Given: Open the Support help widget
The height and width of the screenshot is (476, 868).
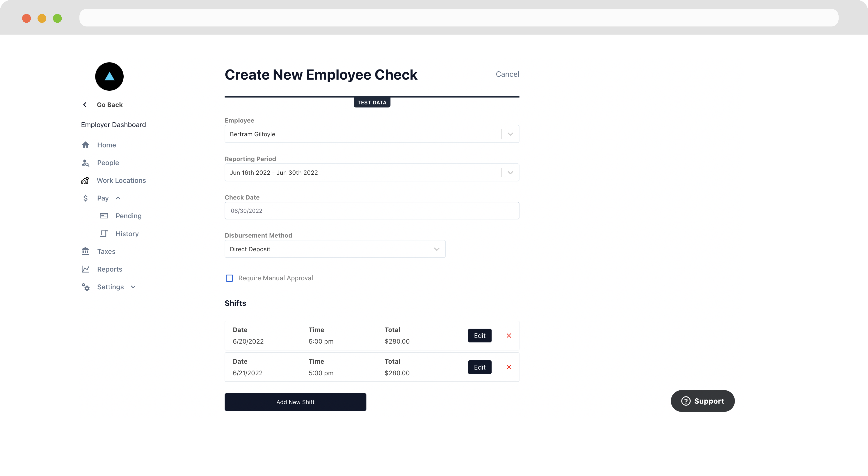Looking at the screenshot, I should coord(702,401).
